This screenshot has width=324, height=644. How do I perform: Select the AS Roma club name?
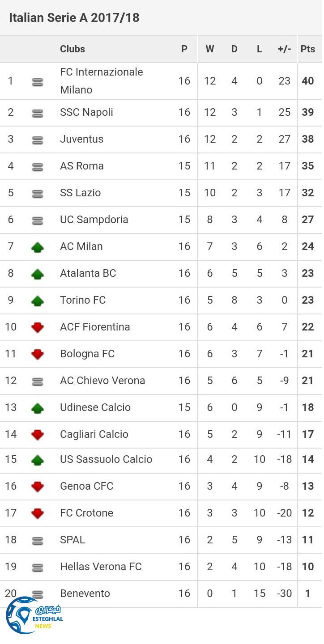[82, 166]
